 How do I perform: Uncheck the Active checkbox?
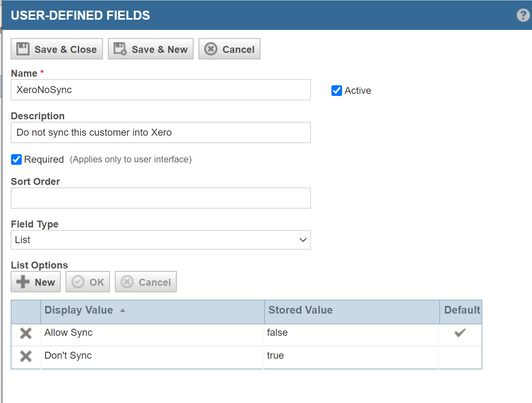pos(337,91)
